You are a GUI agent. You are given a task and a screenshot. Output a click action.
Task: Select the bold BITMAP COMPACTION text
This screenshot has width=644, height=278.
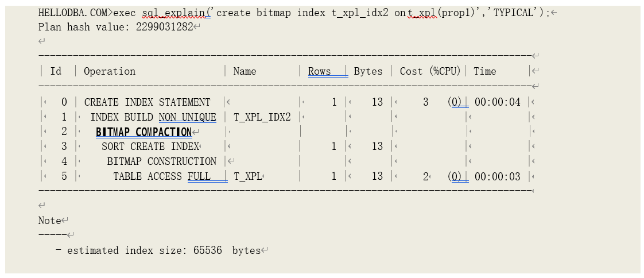(143, 132)
